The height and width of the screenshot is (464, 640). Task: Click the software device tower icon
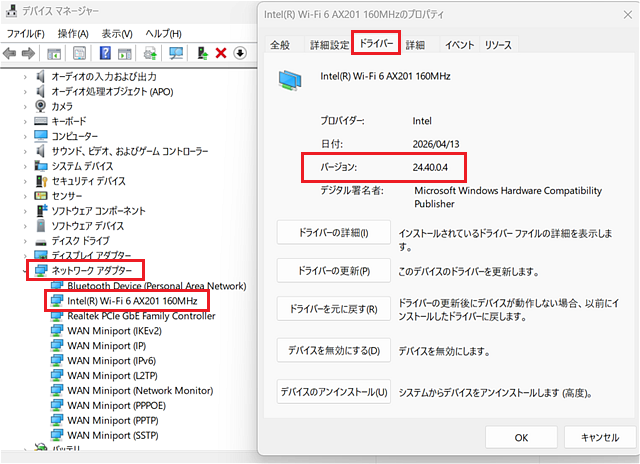click(41, 225)
